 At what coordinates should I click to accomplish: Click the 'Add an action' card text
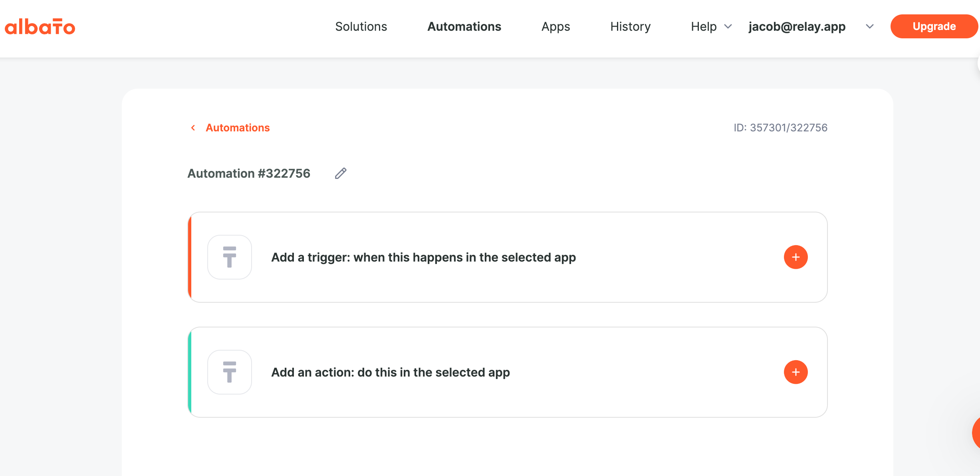(390, 373)
